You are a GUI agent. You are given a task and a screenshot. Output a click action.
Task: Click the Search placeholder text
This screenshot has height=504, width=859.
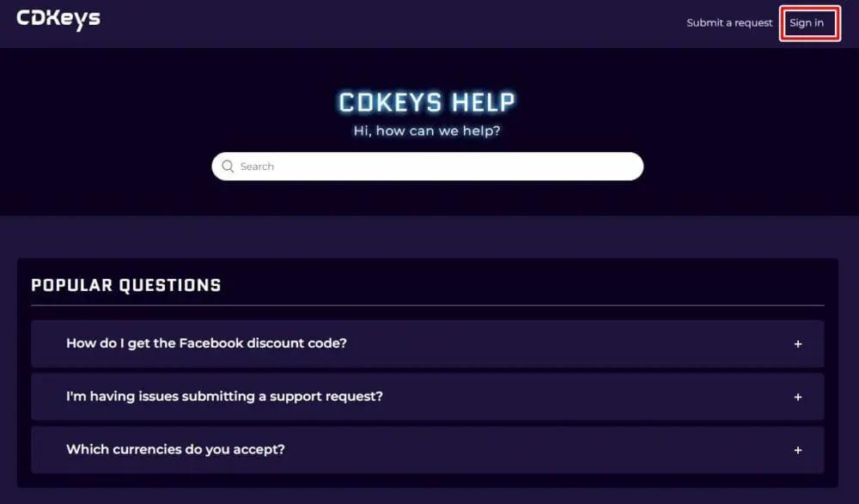click(x=257, y=167)
